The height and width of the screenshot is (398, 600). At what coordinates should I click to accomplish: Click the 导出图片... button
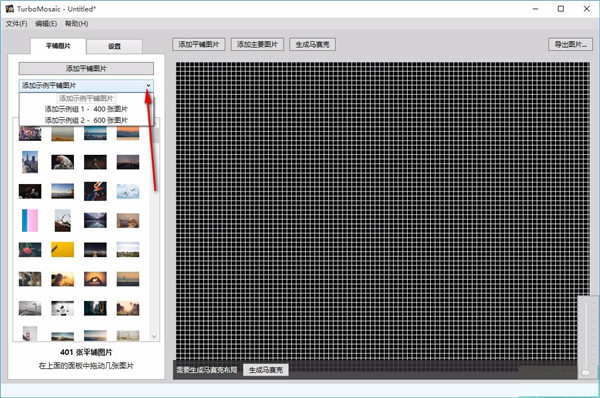point(571,44)
